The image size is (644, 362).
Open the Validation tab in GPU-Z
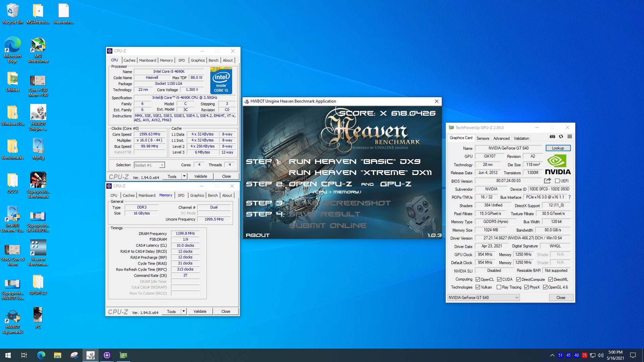coord(521,138)
